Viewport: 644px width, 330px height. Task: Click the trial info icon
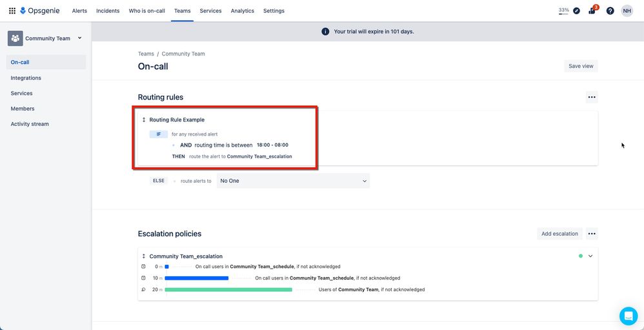[x=325, y=32]
